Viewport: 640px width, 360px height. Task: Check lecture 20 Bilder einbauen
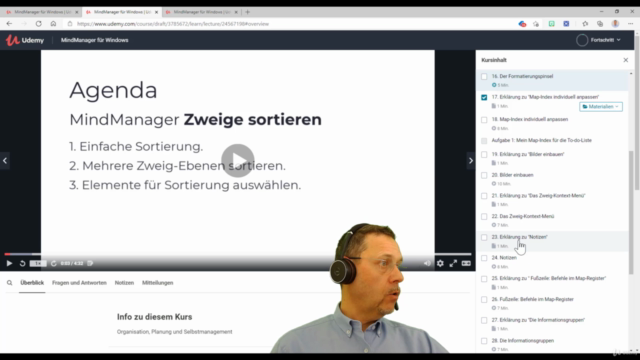click(x=484, y=175)
